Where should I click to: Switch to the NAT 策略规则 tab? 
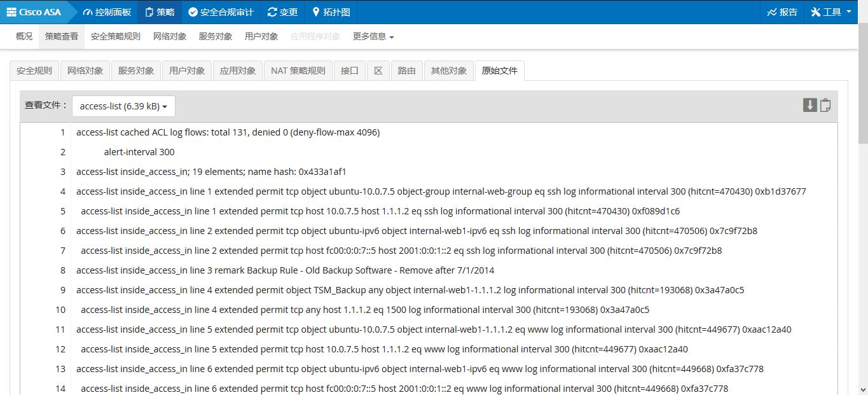click(298, 71)
